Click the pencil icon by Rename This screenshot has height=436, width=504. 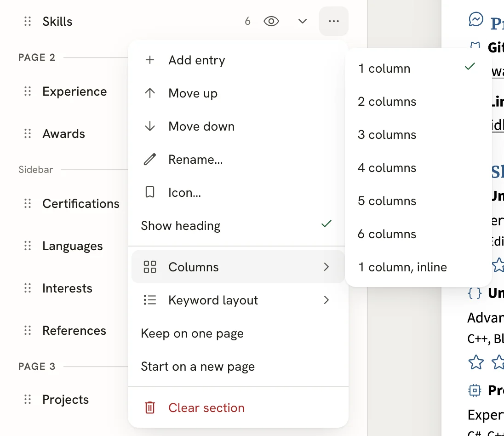pyautogui.click(x=150, y=159)
